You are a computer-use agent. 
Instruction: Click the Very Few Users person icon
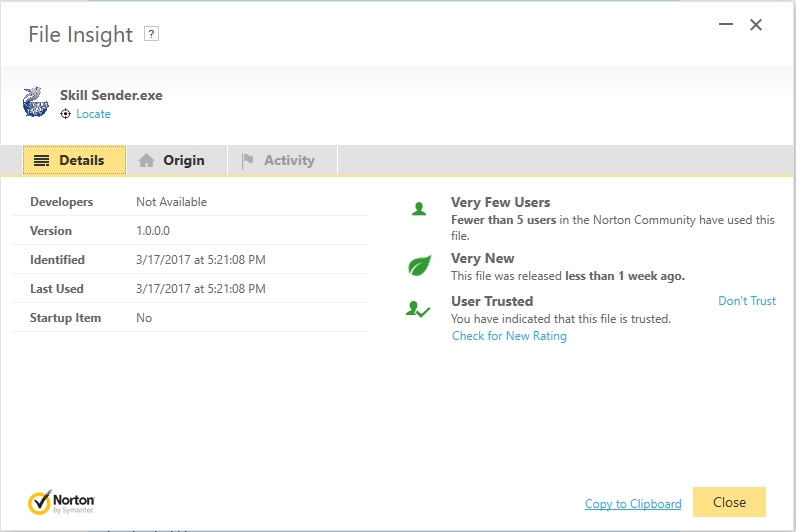(x=419, y=209)
